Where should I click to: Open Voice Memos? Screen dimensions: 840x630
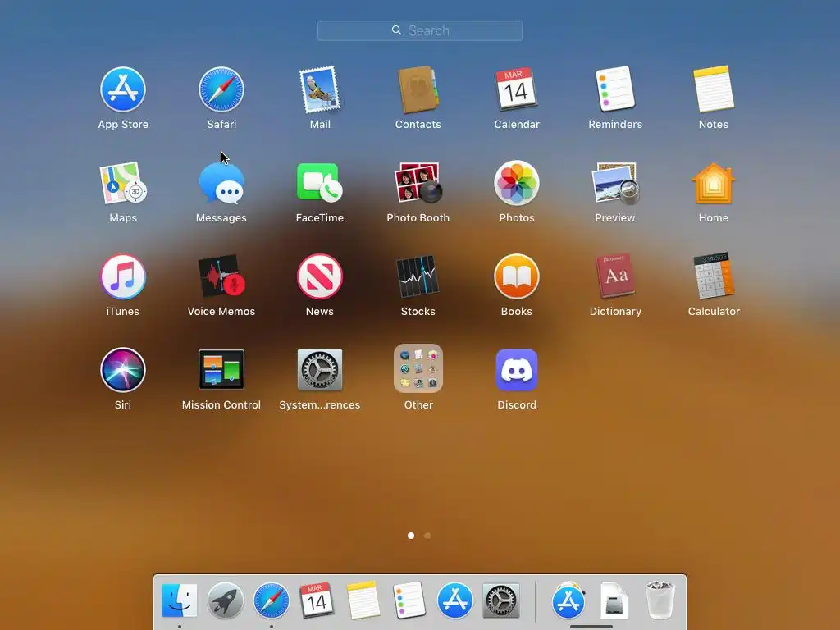(x=221, y=276)
